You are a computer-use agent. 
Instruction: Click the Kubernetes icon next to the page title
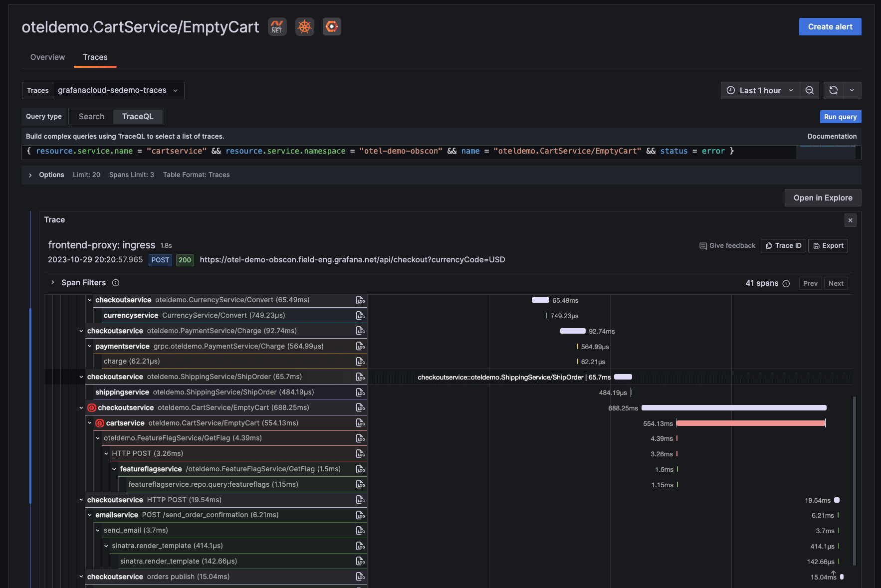(304, 26)
